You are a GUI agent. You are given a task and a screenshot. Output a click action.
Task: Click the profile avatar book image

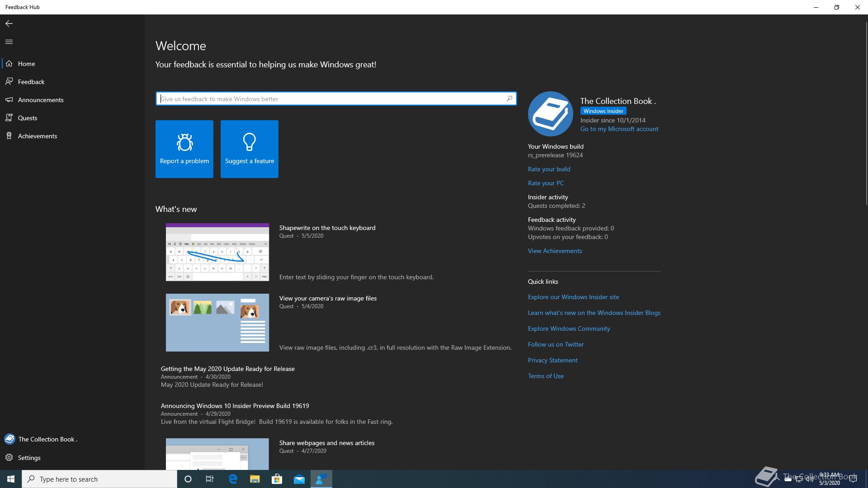pyautogui.click(x=551, y=114)
